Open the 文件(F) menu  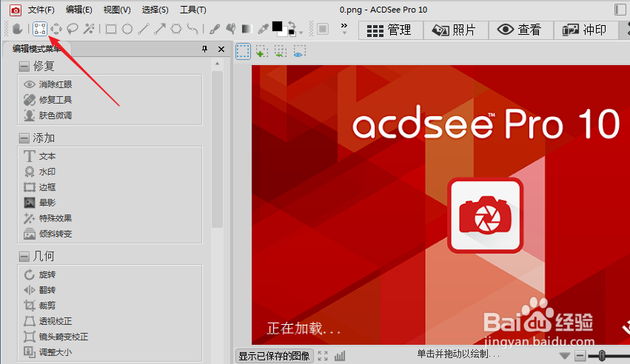(x=41, y=10)
